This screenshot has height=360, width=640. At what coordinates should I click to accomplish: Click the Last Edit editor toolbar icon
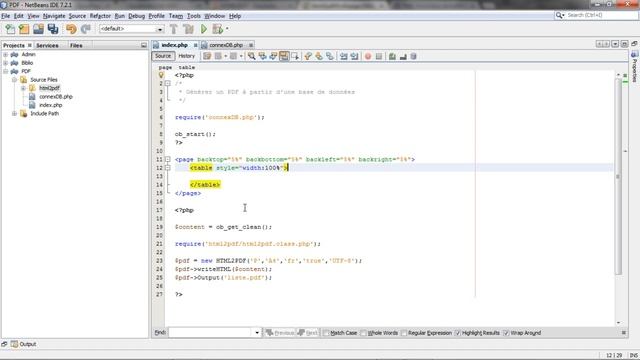207,56
